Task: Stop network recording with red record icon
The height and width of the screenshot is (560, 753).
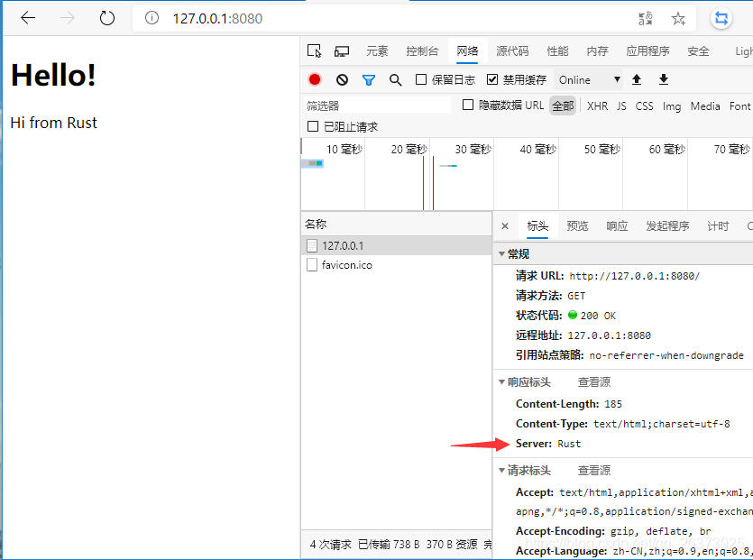Action: pyautogui.click(x=314, y=79)
